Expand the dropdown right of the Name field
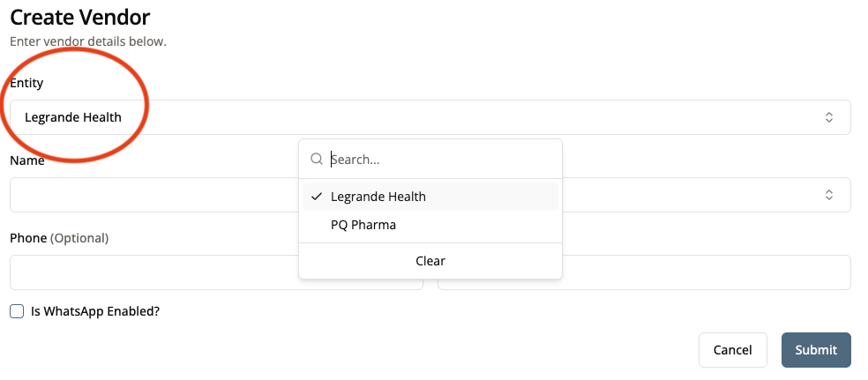Viewport: 868px width, 380px height. pyautogui.click(x=706, y=195)
